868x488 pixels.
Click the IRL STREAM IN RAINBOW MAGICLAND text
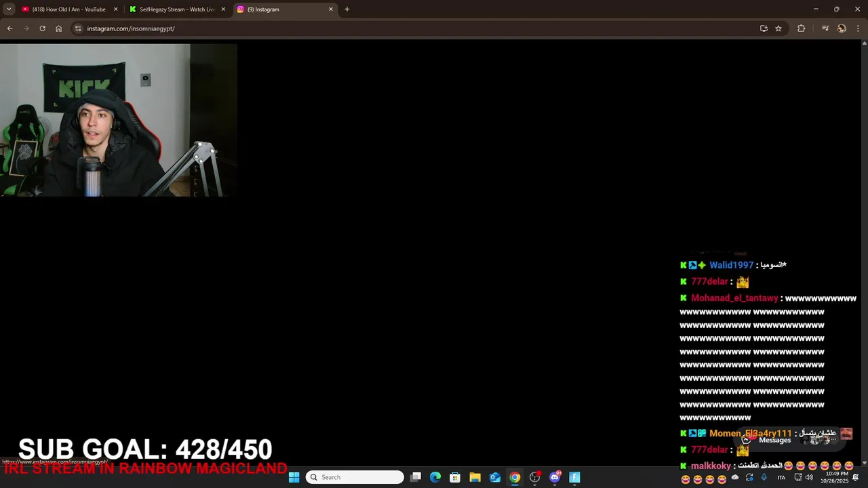tap(145, 468)
